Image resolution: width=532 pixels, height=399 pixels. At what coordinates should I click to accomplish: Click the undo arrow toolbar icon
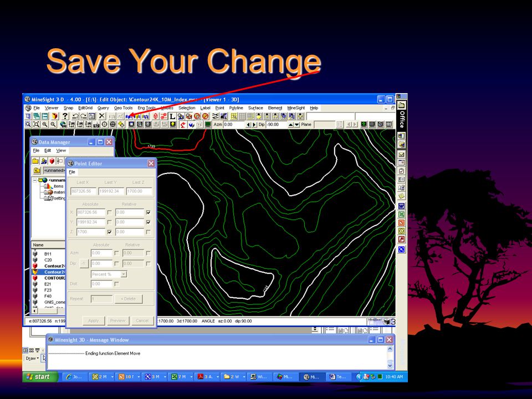tap(76, 116)
